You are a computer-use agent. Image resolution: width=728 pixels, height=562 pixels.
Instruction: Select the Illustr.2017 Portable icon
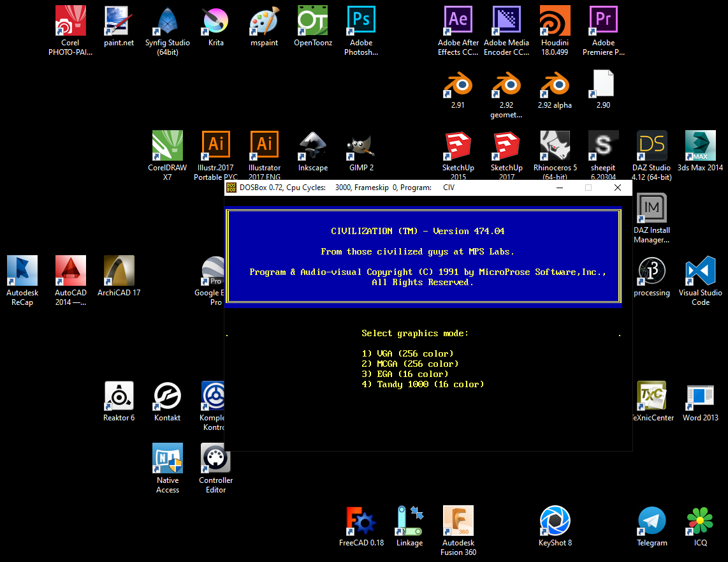point(216,146)
